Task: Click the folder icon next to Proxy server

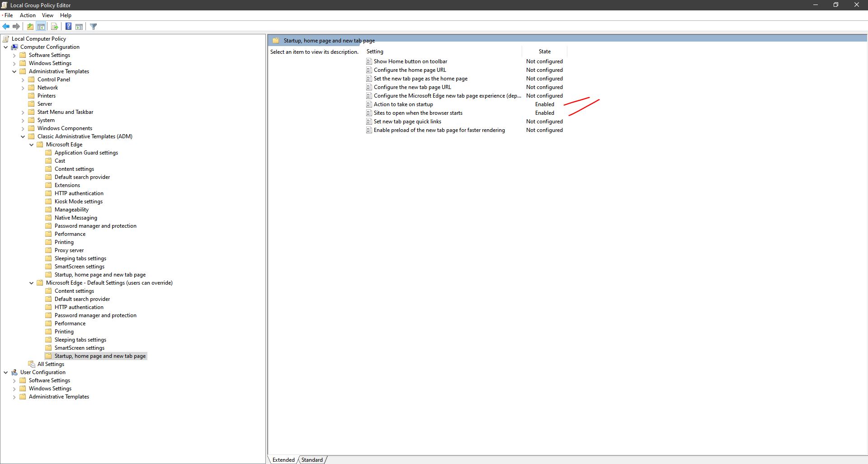Action: (x=49, y=250)
